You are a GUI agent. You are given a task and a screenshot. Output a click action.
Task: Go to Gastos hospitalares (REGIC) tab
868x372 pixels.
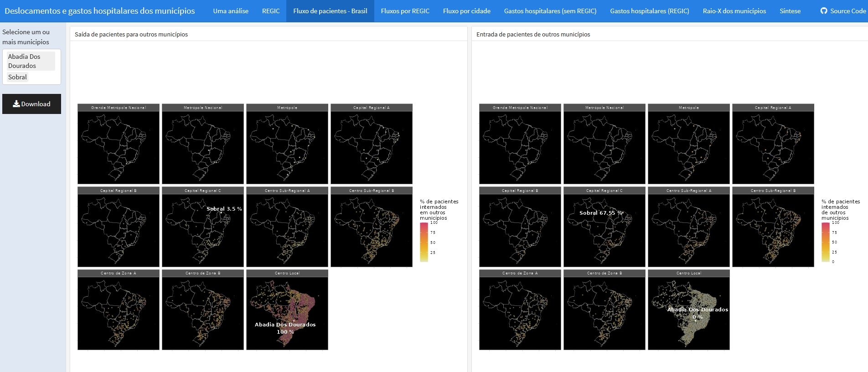650,11
